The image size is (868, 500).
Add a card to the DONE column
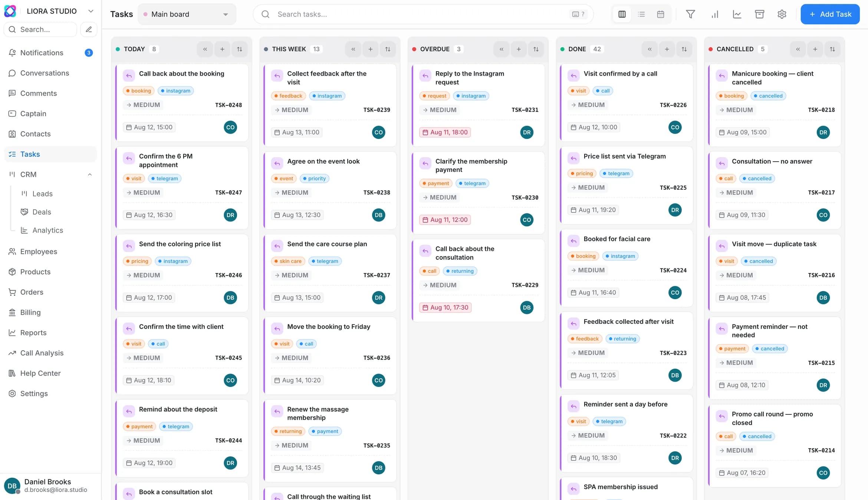tap(667, 49)
